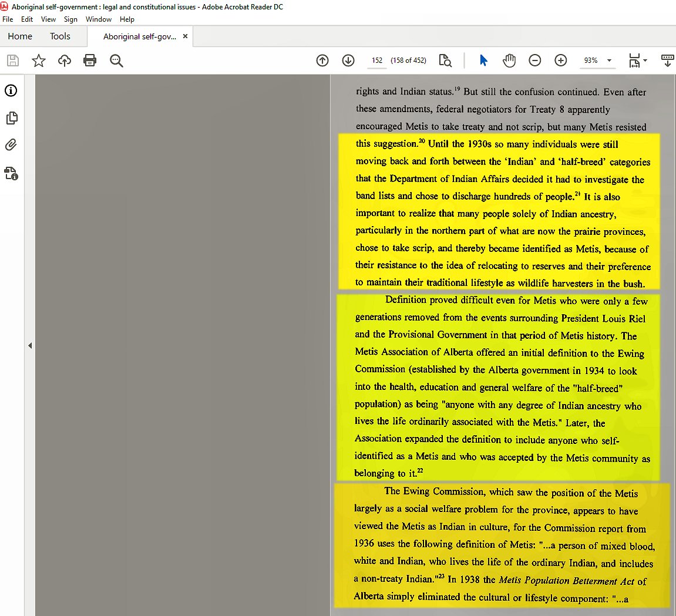Select the Aboriginal self-gov... document tab

140,36
